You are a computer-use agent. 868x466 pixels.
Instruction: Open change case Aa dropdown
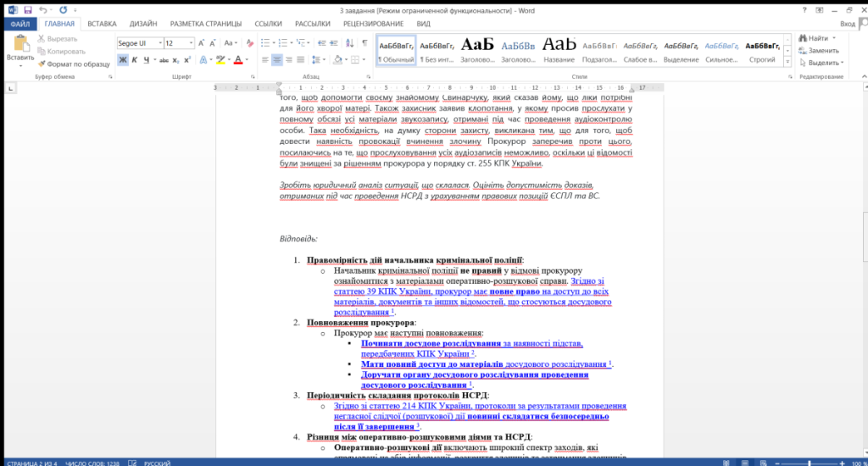point(229,43)
